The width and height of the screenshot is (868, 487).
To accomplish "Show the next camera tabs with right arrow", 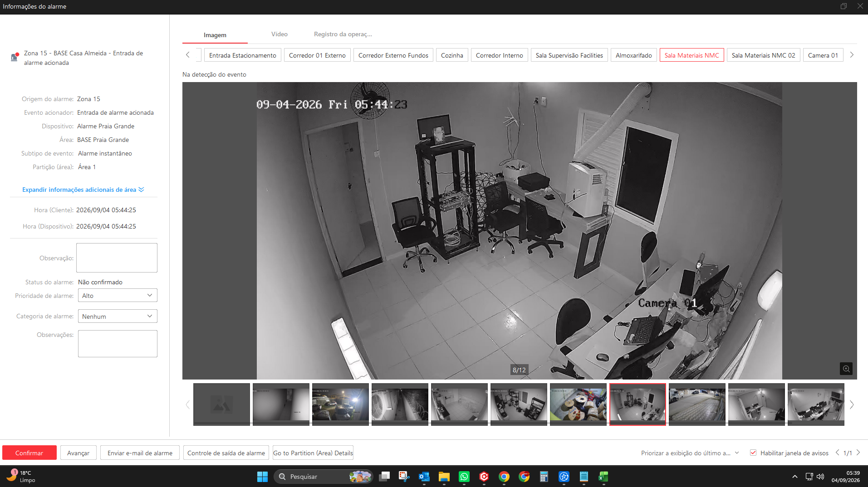I will coord(852,55).
